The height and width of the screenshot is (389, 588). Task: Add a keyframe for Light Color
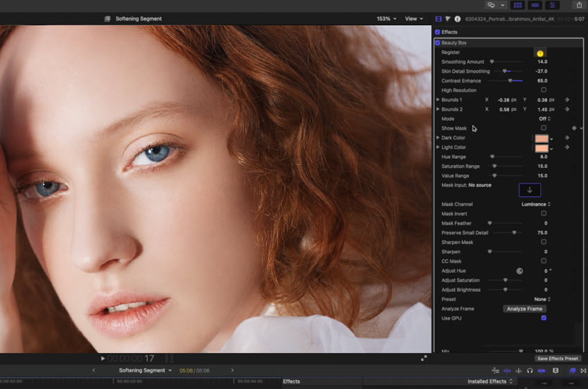(567, 147)
